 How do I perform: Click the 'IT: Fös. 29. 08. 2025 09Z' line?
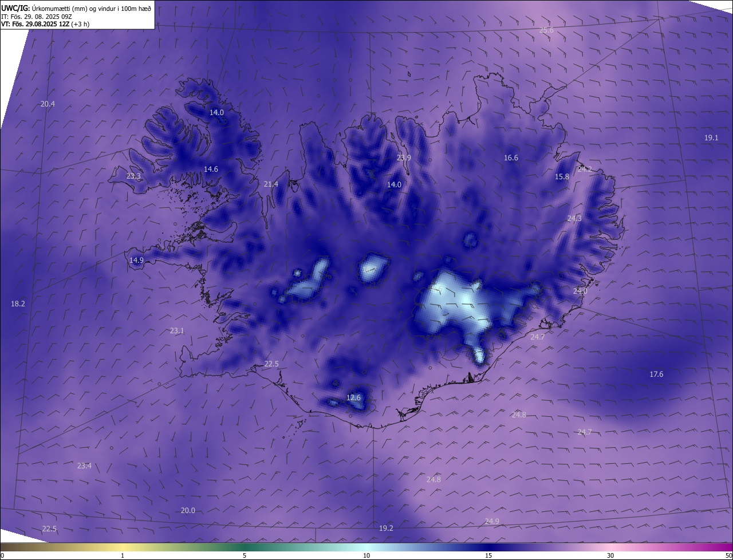[37, 17]
